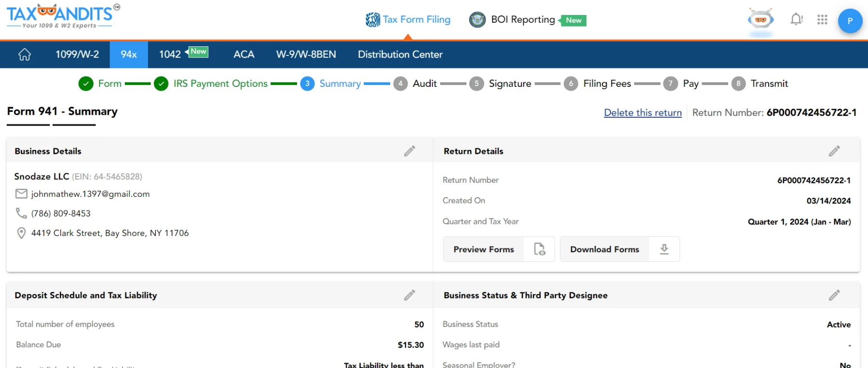Click address 4419 Clark Street, Bay Shore
This screenshot has height=368, width=868.
click(110, 233)
